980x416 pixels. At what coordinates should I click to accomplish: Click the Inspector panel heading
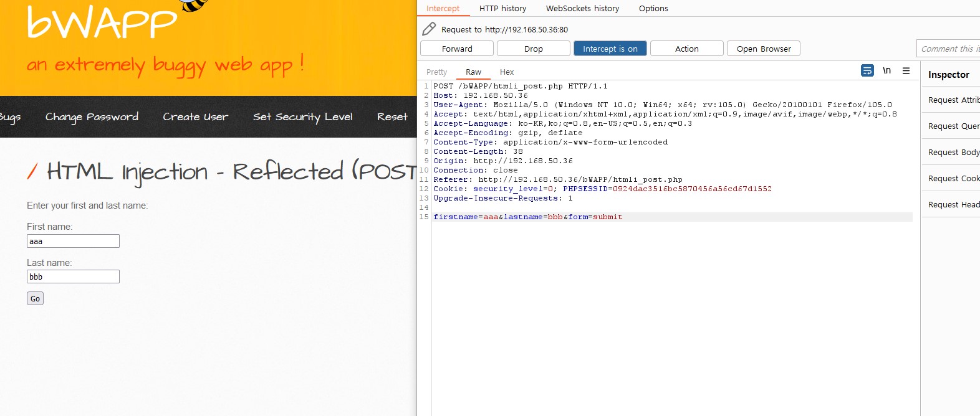(948, 75)
